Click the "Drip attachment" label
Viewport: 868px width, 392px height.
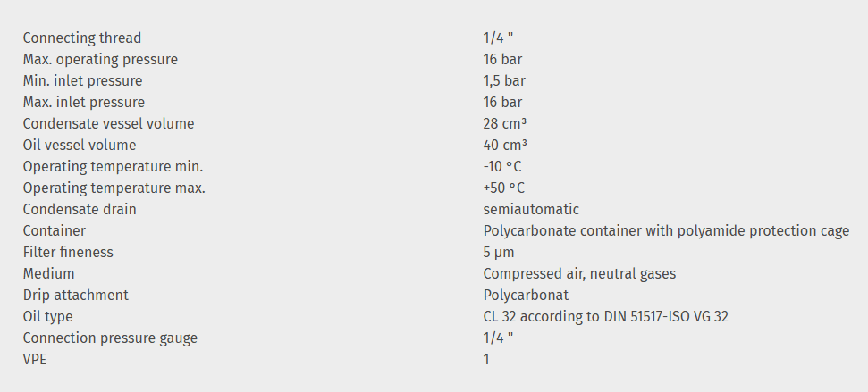click(75, 295)
